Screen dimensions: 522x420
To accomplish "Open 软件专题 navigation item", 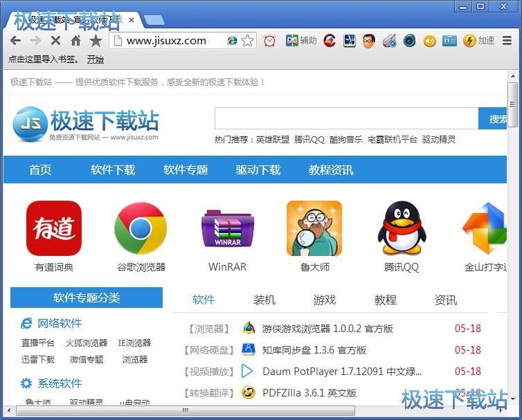I will [186, 170].
